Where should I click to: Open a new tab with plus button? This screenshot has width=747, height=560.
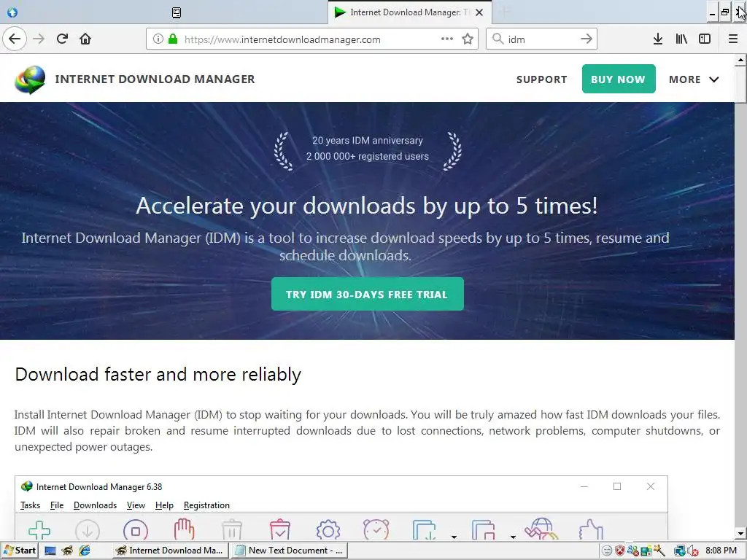click(x=506, y=12)
